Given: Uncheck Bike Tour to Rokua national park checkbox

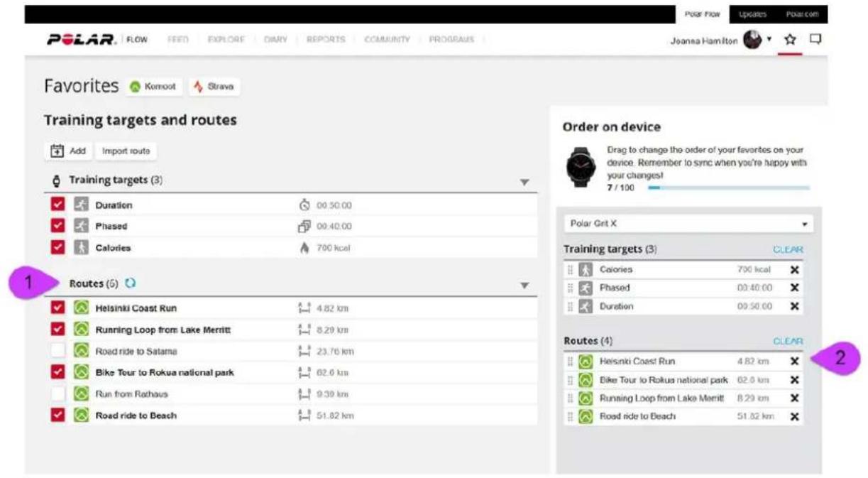Looking at the screenshot, I should tap(58, 372).
